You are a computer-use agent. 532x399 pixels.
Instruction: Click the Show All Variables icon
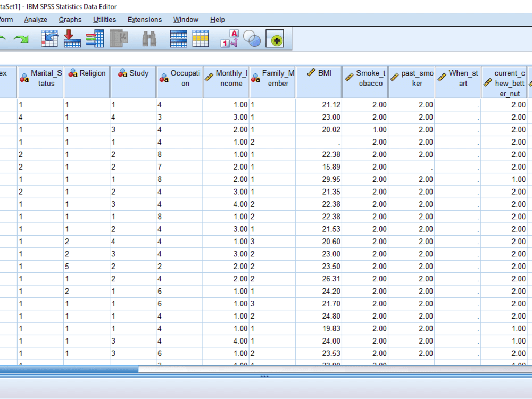pos(275,38)
